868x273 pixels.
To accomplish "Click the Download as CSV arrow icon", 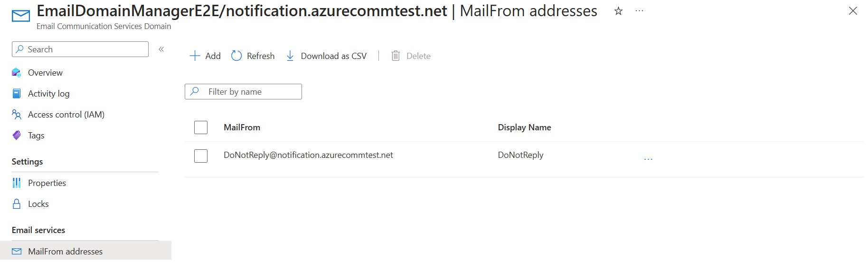I will (x=290, y=56).
